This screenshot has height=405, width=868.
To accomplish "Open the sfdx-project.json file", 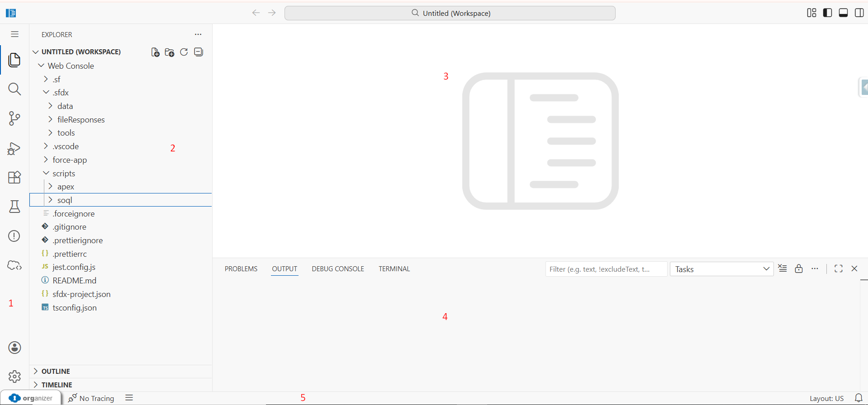I will click(x=121, y=294).
